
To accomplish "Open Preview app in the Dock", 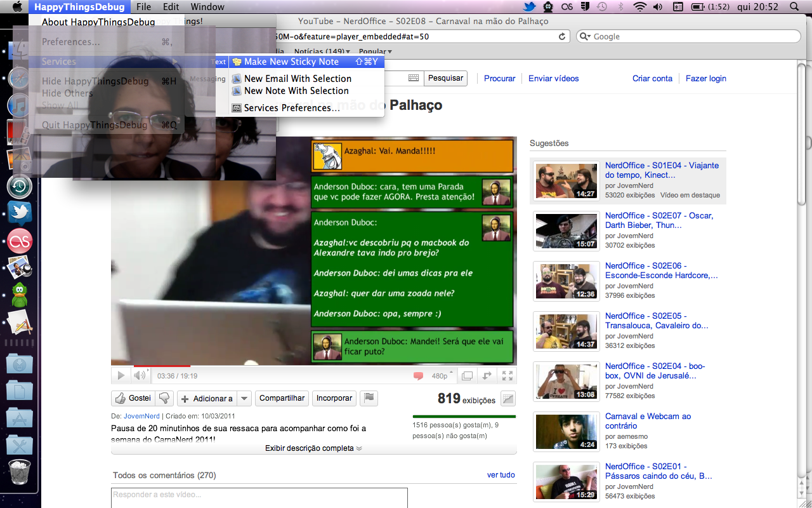I will coord(20,268).
